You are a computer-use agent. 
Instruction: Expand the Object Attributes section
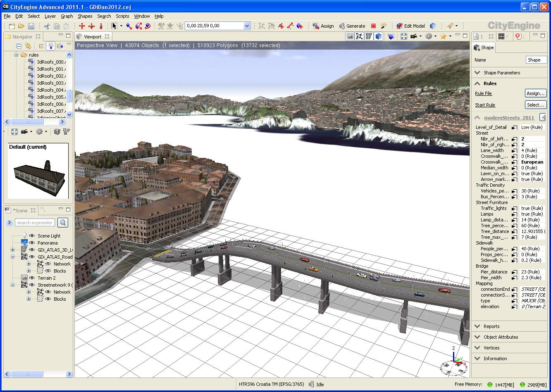(477, 337)
